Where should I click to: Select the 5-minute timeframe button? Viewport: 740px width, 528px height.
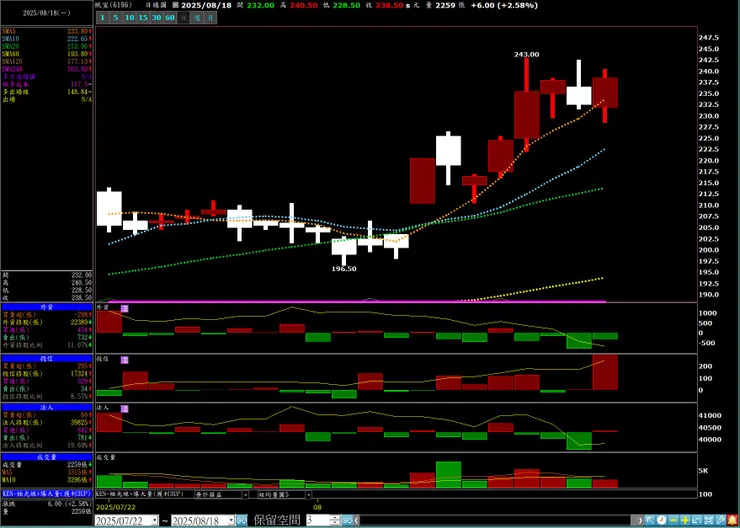click(x=116, y=17)
